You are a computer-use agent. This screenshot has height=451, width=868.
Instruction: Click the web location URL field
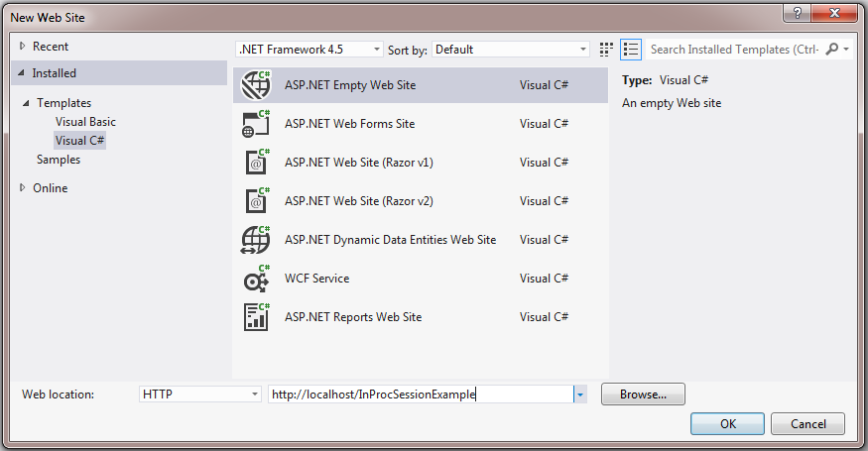coord(421,395)
